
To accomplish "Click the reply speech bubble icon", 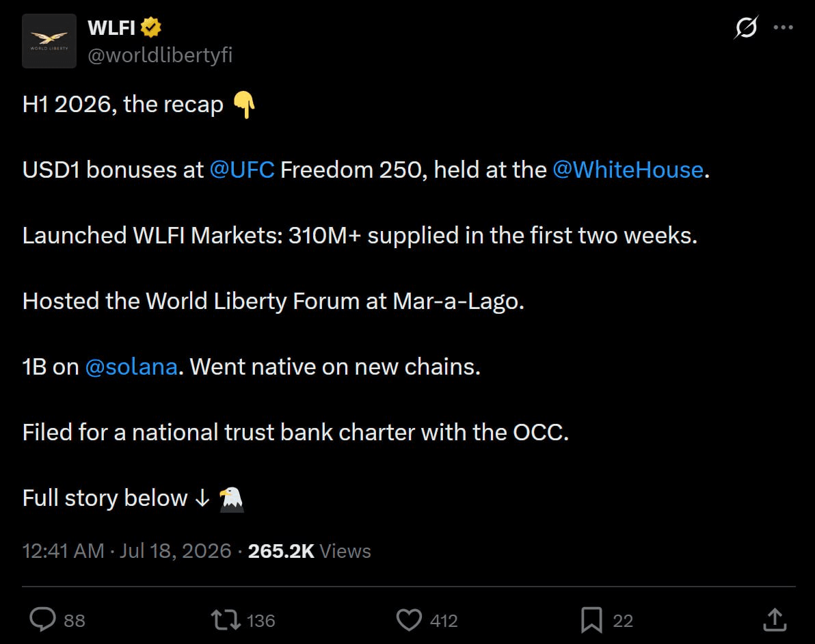I will coord(42,619).
